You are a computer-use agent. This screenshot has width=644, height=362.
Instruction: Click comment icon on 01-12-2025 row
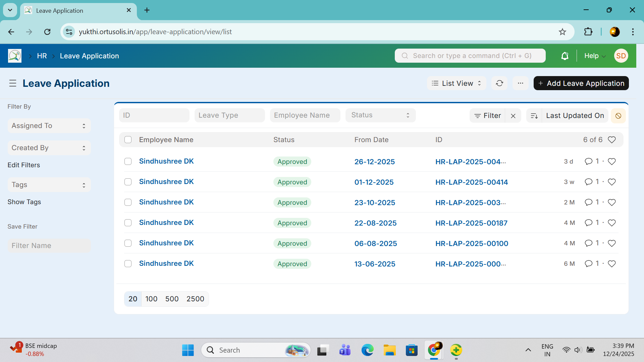point(588,182)
